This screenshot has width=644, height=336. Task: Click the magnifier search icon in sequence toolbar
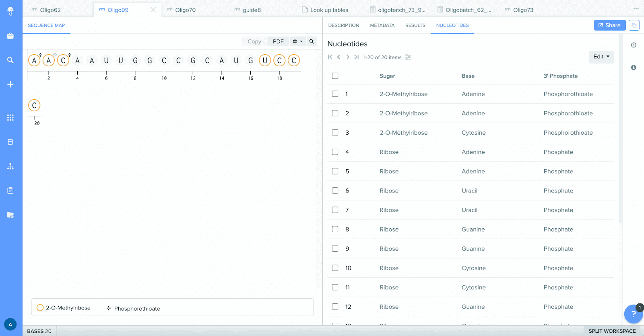pyautogui.click(x=312, y=41)
